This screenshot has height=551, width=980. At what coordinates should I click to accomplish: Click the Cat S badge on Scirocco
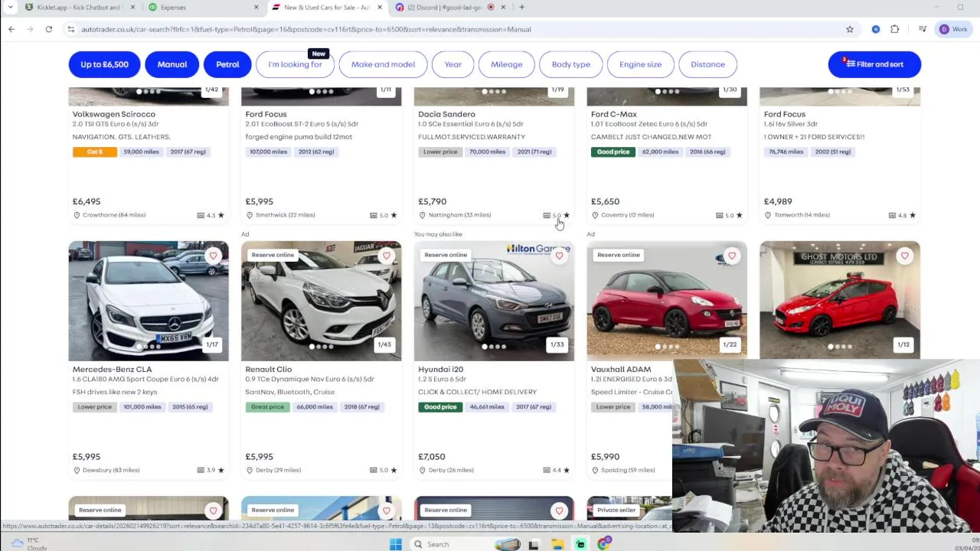pyautogui.click(x=95, y=152)
